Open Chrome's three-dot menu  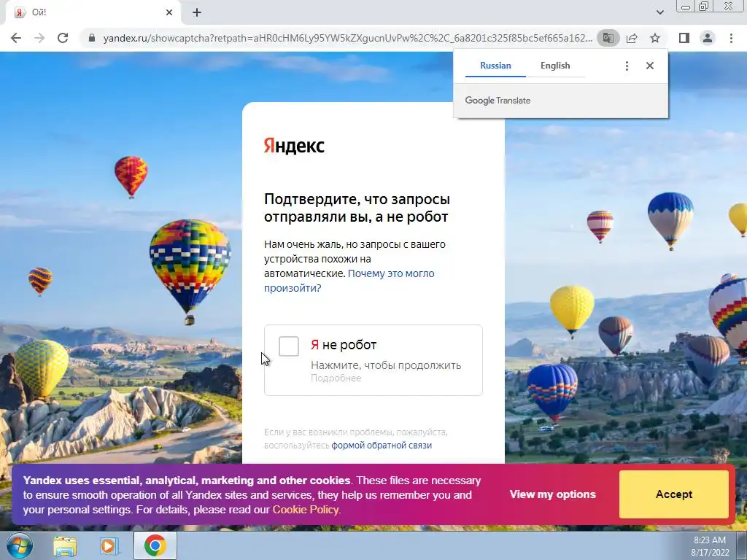click(x=731, y=38)
